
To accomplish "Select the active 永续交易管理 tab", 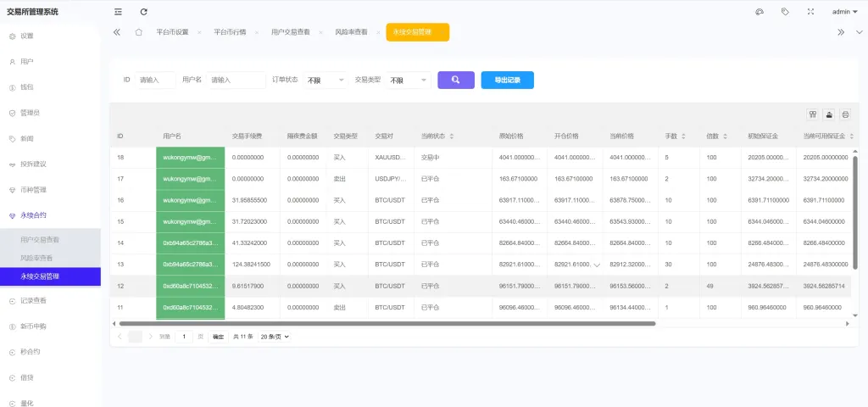I will click(x=417, y=32).
